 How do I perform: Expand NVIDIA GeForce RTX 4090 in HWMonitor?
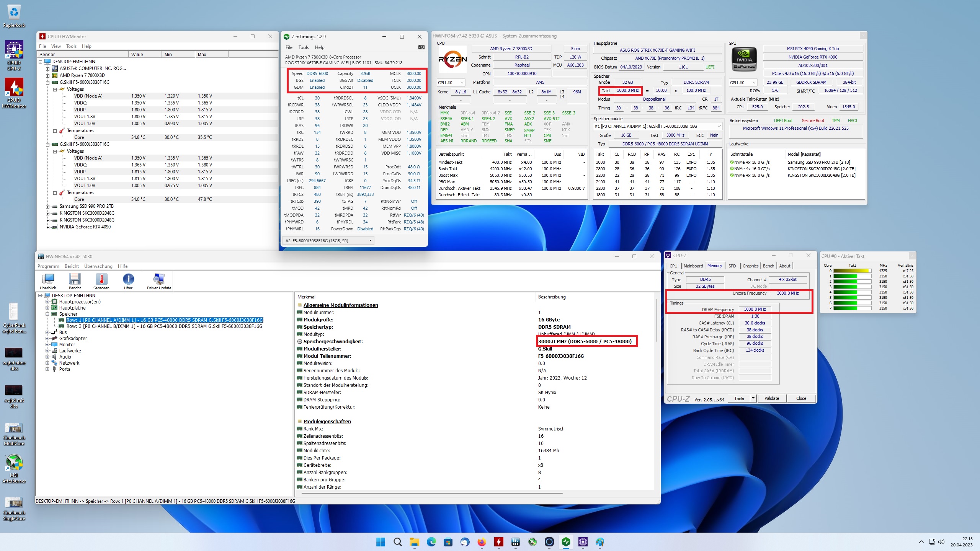tap(47, 227)
